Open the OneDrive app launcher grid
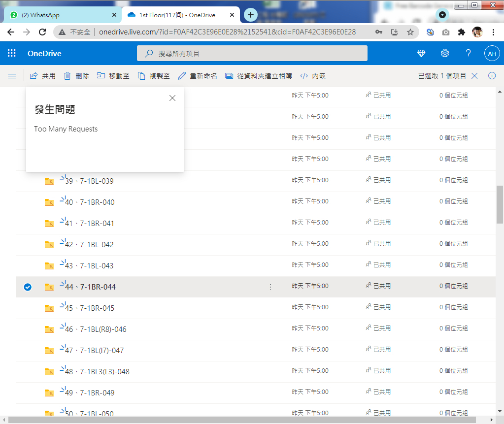504x424 pixels. [x=11, y=53]
